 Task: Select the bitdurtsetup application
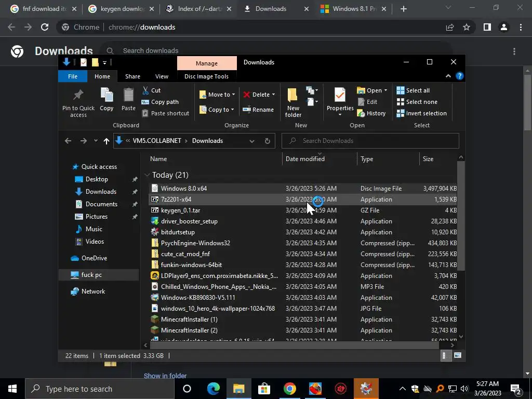303,232
